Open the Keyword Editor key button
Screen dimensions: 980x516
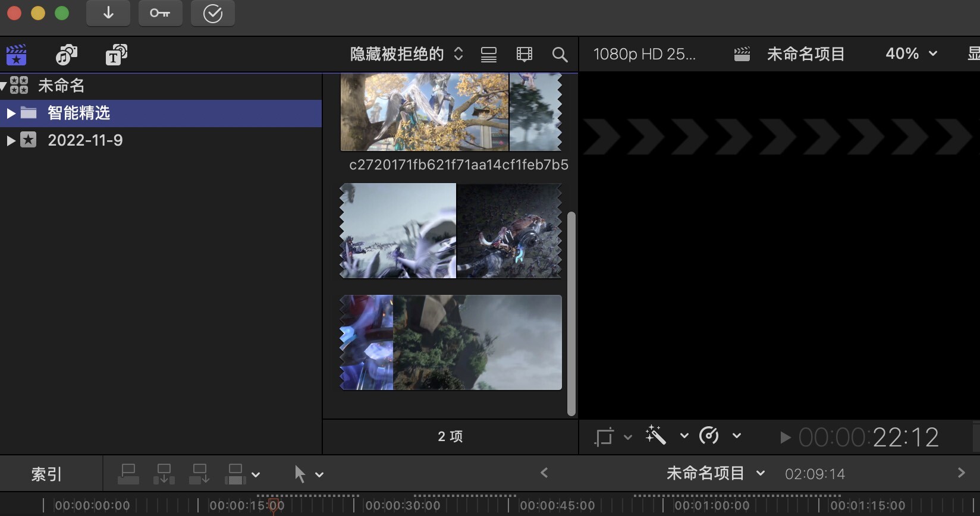pos(160,13)
